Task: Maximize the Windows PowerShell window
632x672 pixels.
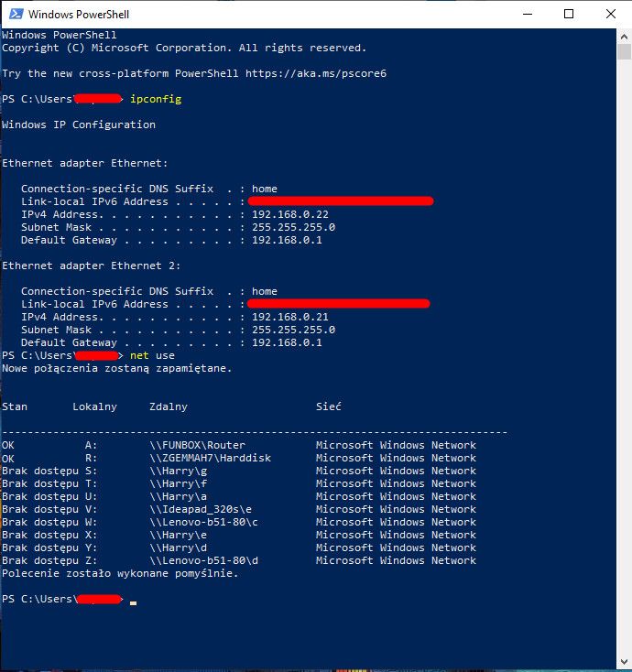Action: click(x=569, y=14)
